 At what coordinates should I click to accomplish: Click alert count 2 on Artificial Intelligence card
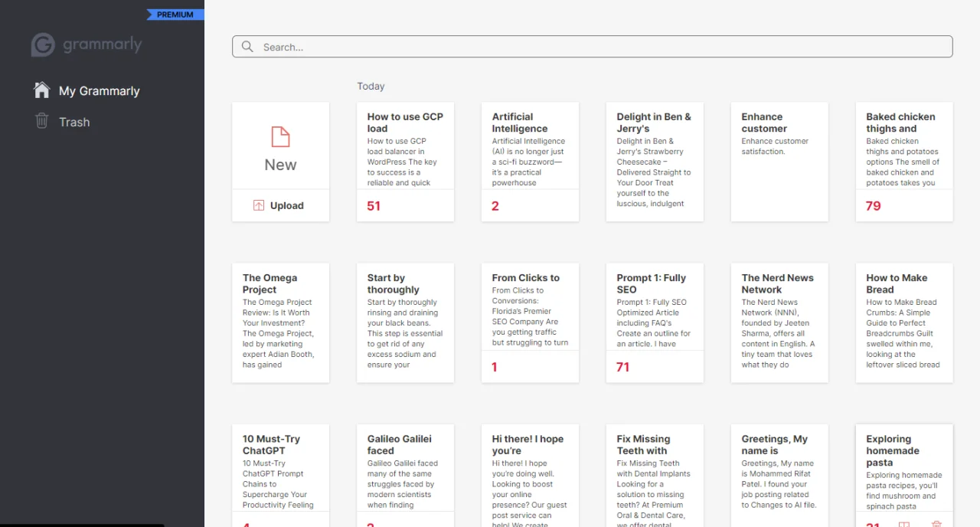click(495, 205)
